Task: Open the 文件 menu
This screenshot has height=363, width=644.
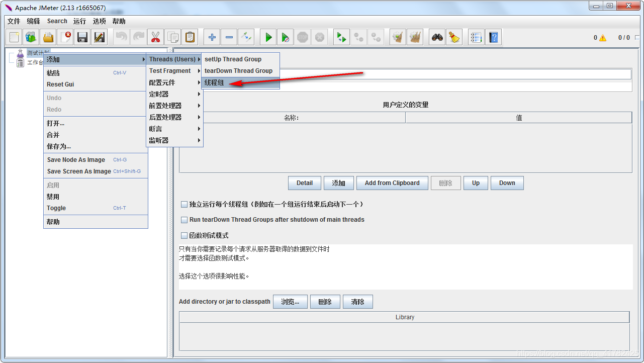Action: [x=14, y=21]
